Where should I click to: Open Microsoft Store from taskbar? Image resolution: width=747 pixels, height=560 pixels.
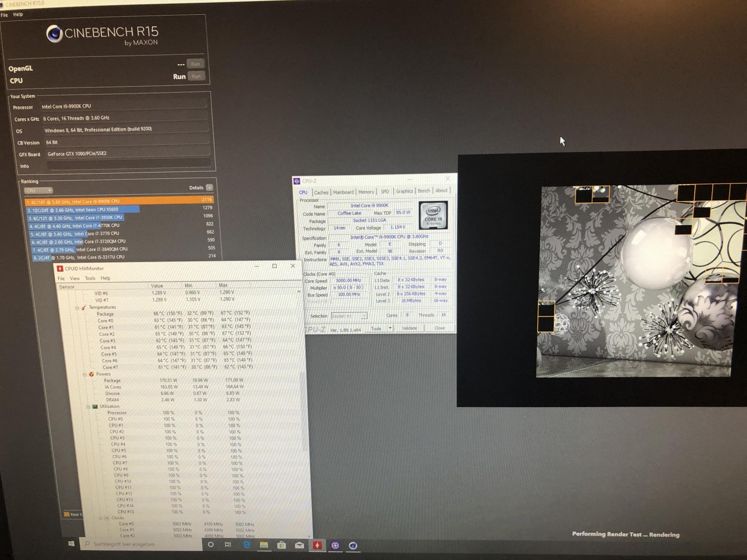point(281,545)
